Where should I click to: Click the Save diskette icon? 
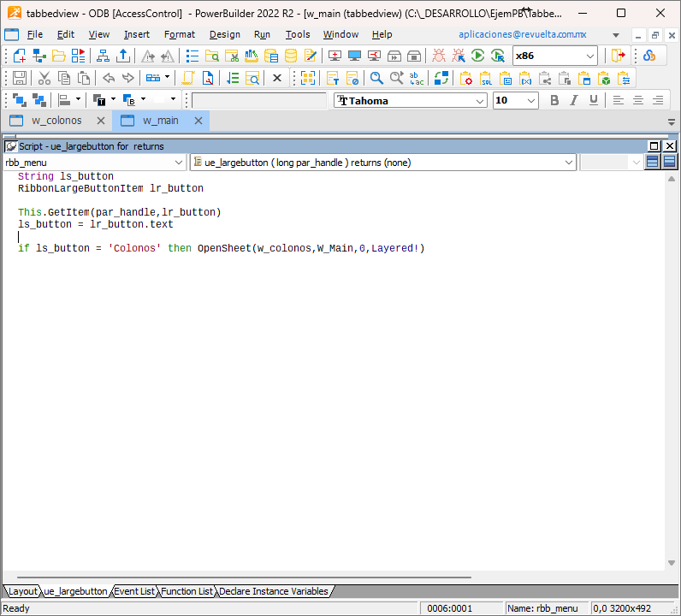pyautogui.click(x=19, y=78)
